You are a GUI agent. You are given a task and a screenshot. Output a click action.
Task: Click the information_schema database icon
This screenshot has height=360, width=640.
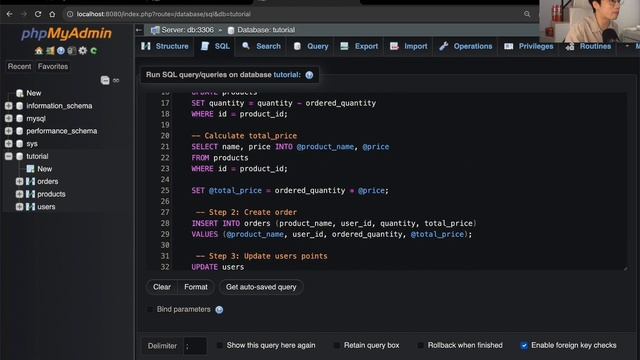click(x=19, y=106)
